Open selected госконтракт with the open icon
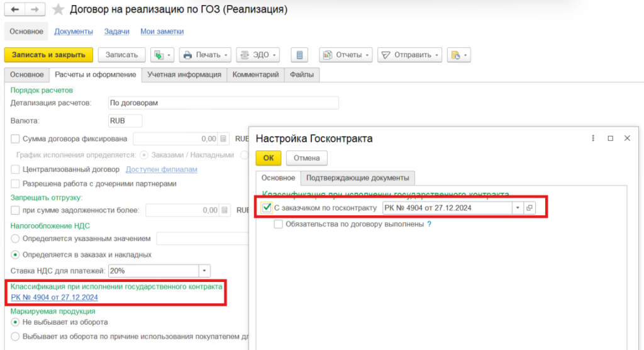The height and width of the screenshot is (350, 644). 530,208
